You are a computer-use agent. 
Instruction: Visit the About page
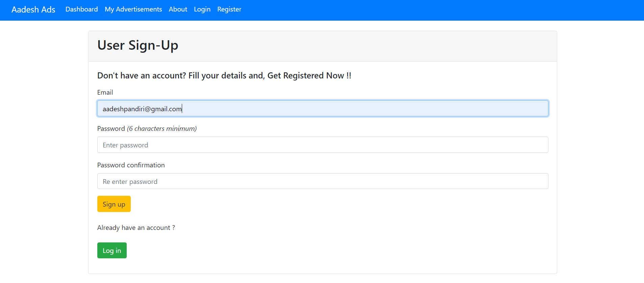tap(178, 9)
